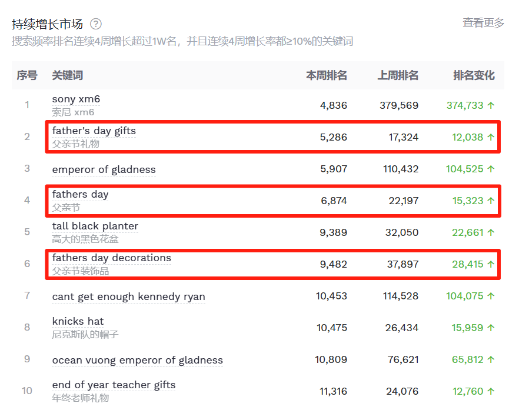Click last week's rank 37,897
The width and height of the screenshot is (519, 420).
[402, 265]
